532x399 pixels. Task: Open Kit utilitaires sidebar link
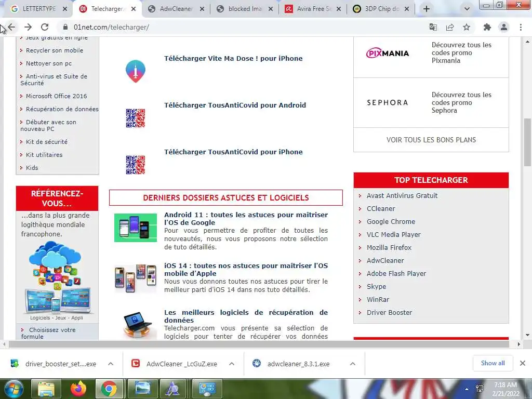click(44, 155)
